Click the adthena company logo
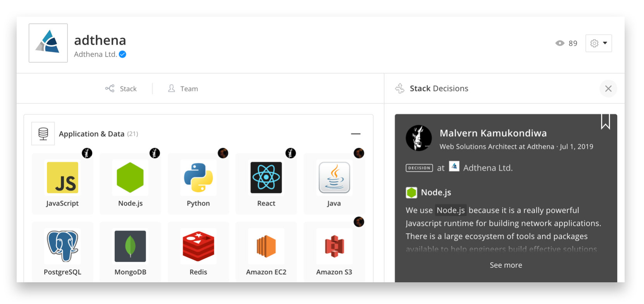The width and height of the screenshot is (644, 304). point(48,43)
